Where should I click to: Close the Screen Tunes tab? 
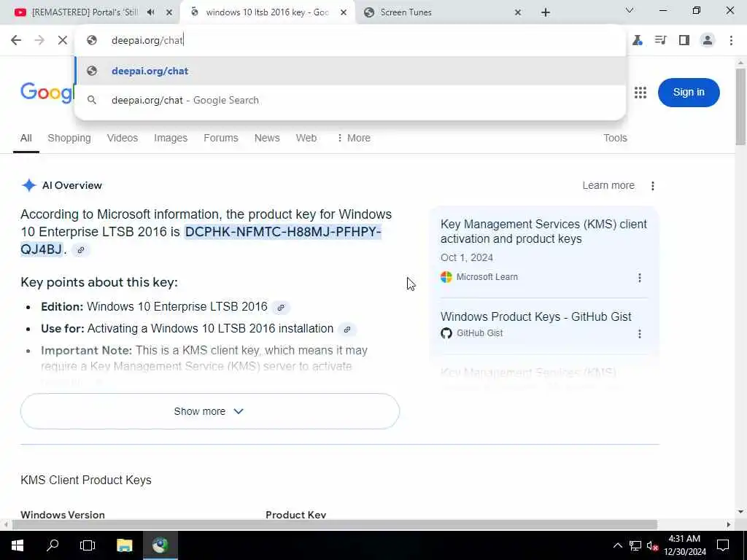click(518, 12)
